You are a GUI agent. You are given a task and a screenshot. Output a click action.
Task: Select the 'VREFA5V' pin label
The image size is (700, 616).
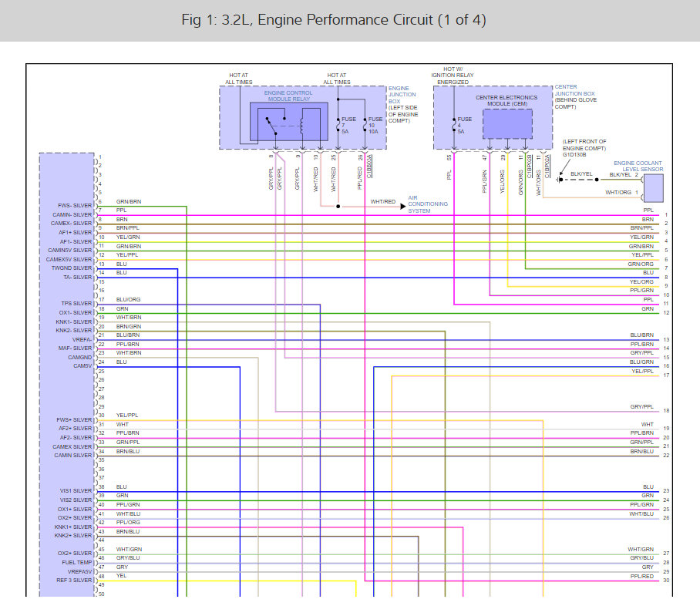pyautogui.click(x=79, y=572)
